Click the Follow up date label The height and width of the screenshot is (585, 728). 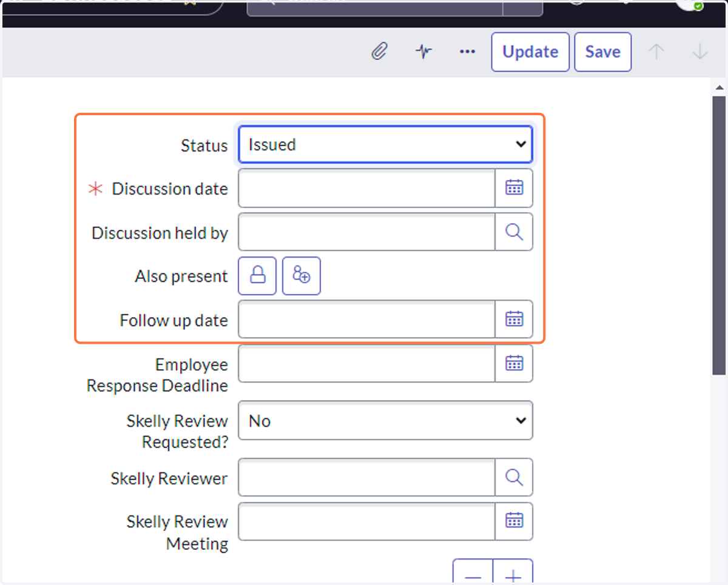coord(174,320)
